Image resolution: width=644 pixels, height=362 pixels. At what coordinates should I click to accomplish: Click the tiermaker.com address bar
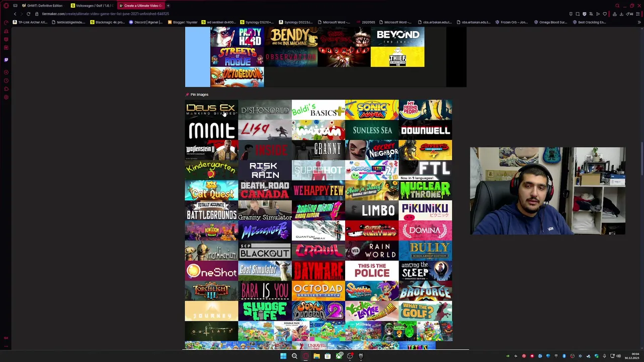pos(106,14)
